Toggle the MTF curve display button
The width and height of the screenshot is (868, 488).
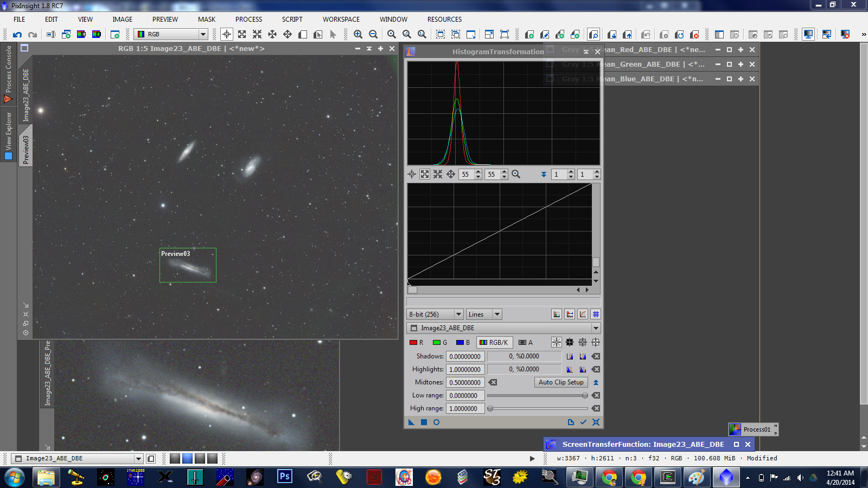click(x=583, y=314)
